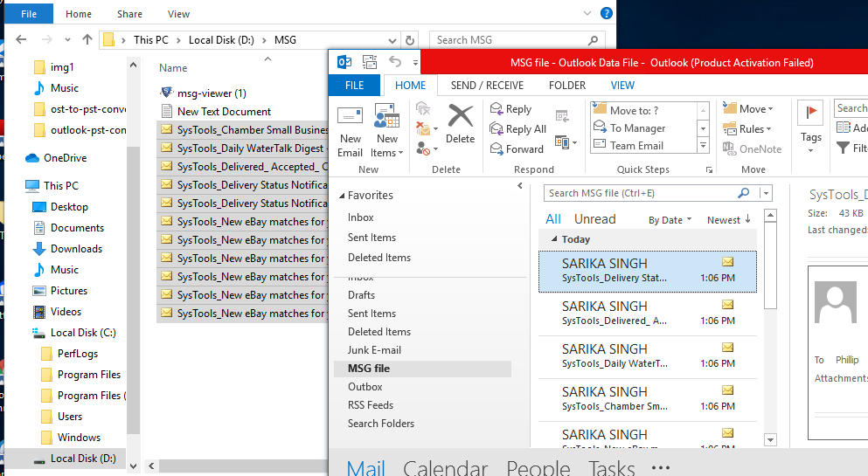Show All messages filter
The image size is (868, 476).
point(553,219)
